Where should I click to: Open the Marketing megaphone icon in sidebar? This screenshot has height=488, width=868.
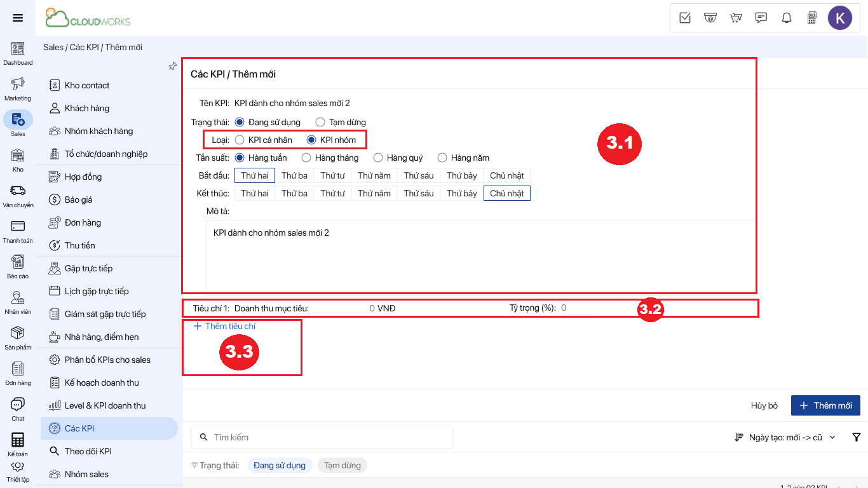pos(18,84)
